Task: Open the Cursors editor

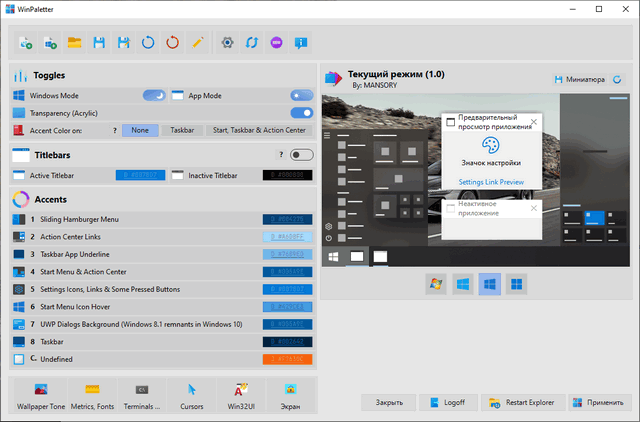Action: [190, 394]
